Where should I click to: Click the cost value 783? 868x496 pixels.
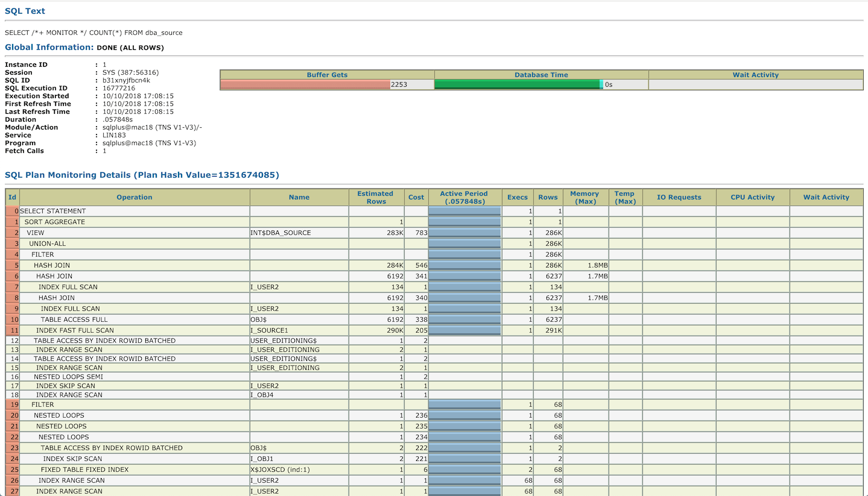point(421,233)
